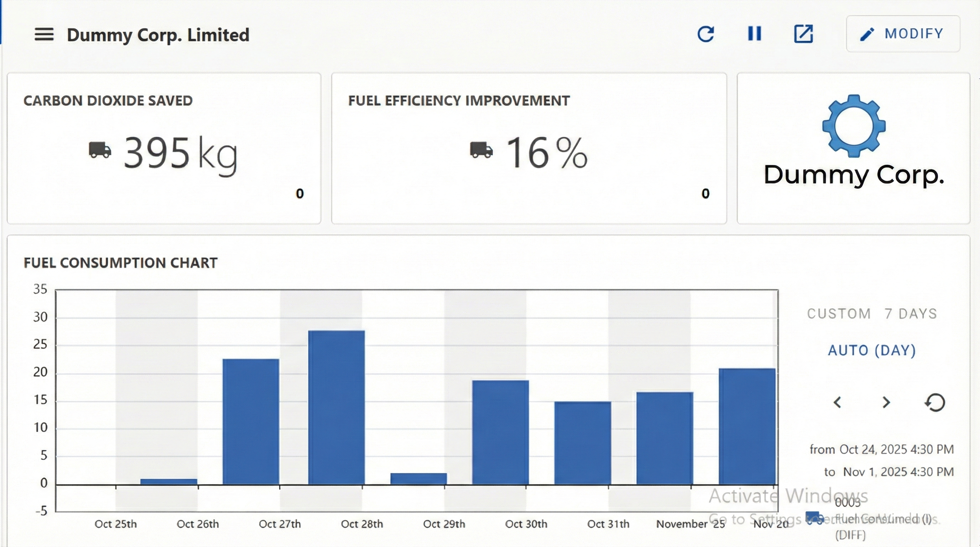Click the truck icon beside 395 kg
This screenshot has height=547, width=980.
click(x=100, y=150)
